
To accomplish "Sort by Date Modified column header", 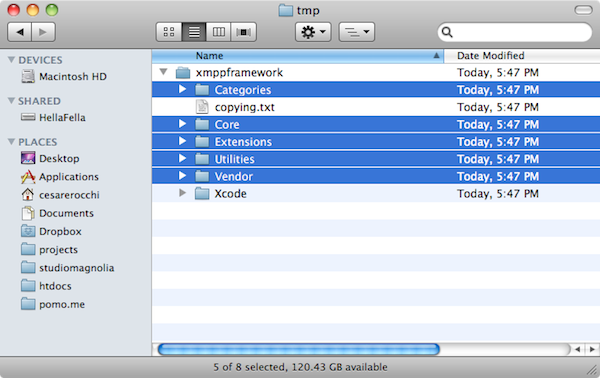I will click(522, 56).
